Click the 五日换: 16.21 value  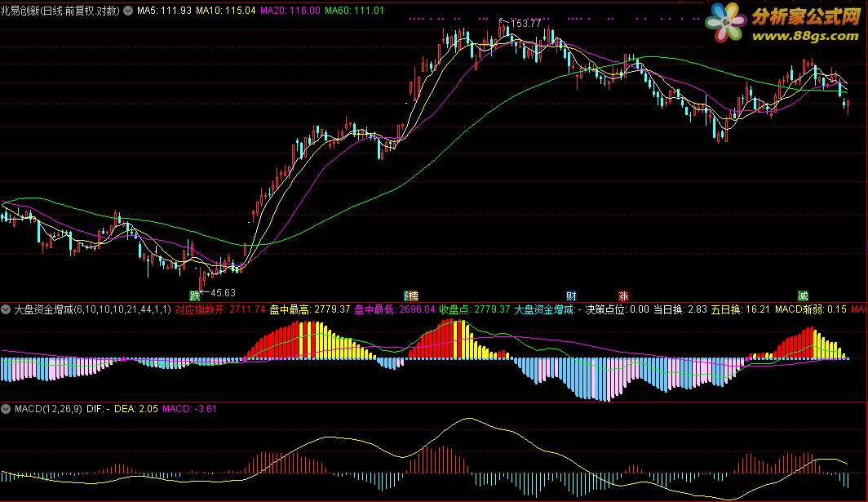(x=741, y=309)
